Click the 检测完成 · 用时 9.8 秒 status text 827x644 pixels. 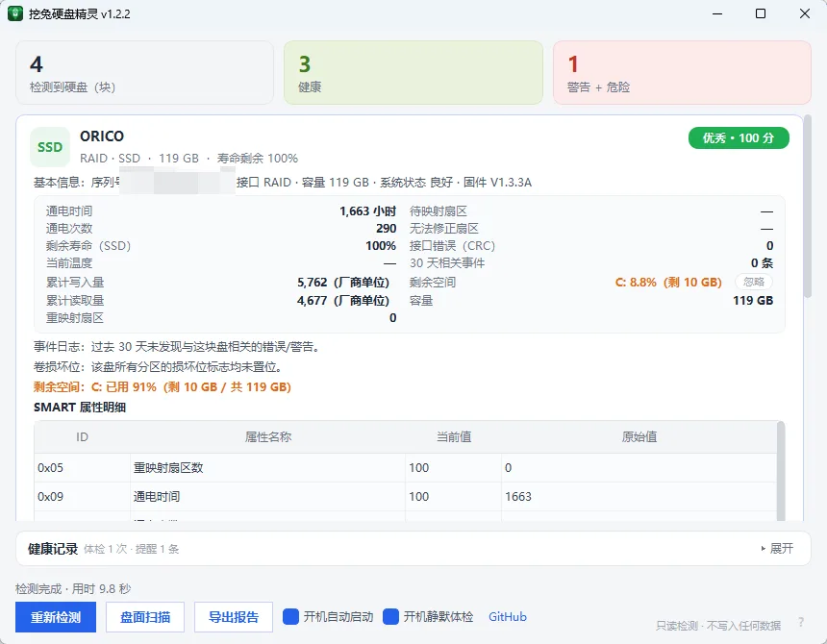(x=73, y=588)
